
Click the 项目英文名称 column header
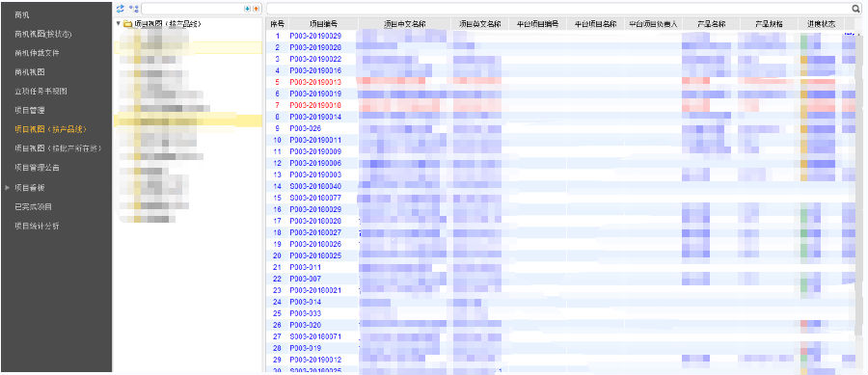(x=479, y=24)
